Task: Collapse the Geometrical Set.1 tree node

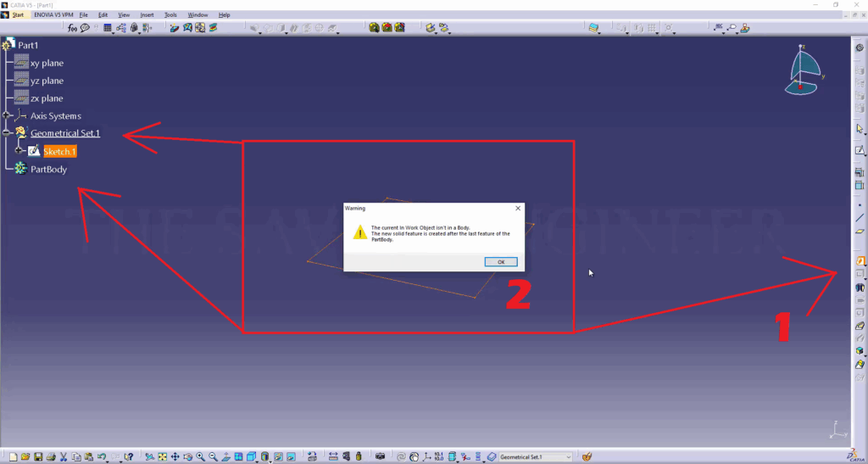Action: point(7,133)
